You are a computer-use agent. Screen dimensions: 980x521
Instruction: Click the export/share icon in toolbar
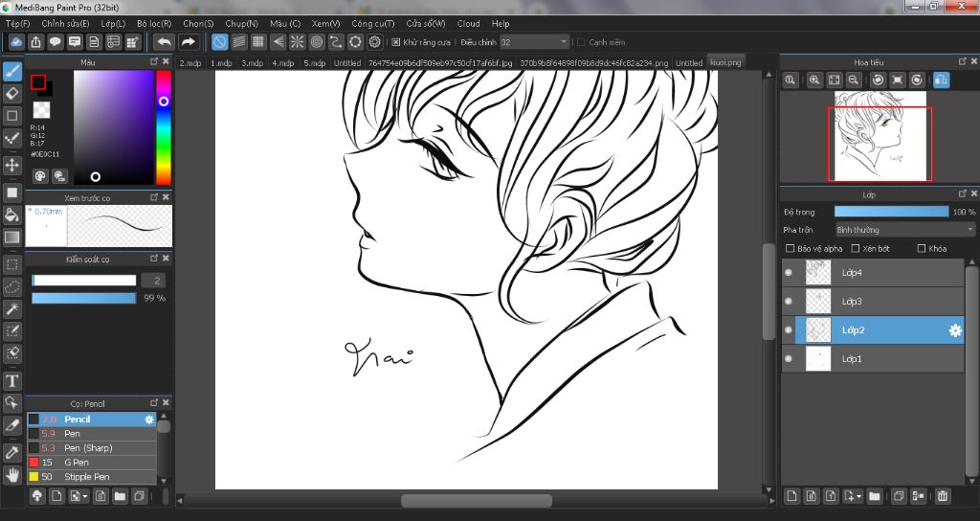click(x=36, y=42)
